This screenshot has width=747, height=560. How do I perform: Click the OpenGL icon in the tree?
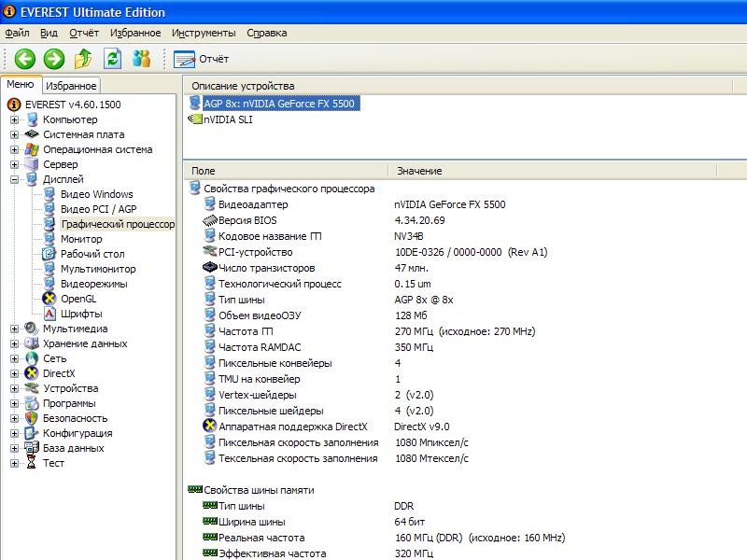(49, 299)
